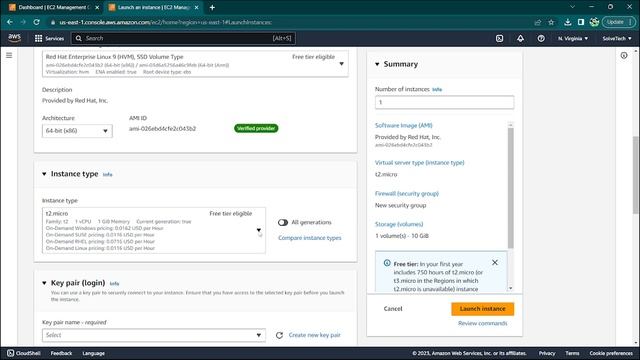Click the Number of instances field
The height and width of the screenshot is (360, 640).
(444, 102)
